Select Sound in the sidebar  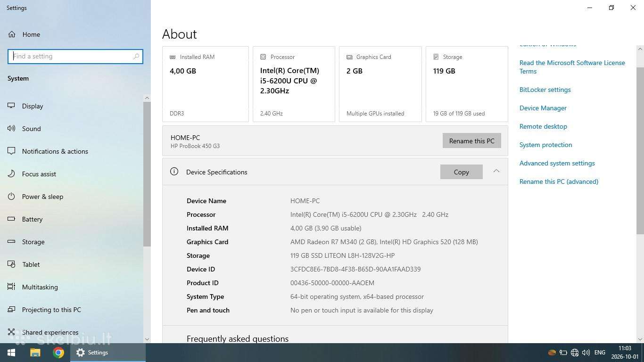pyautogui.click(x=32, y=129)
